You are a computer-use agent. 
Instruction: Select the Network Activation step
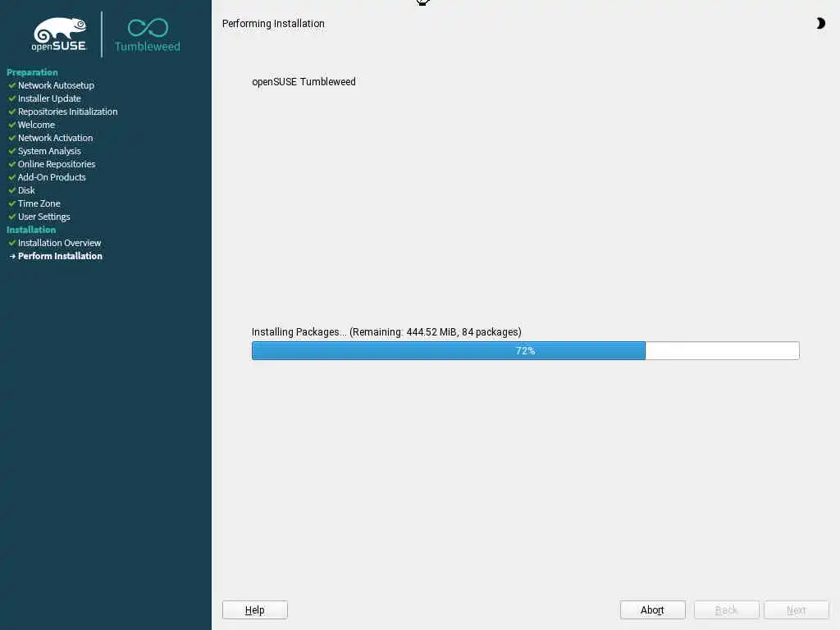[x=55, y=138]
